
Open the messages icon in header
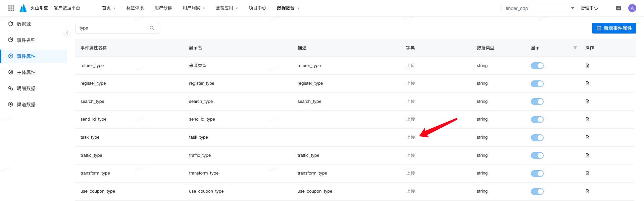618,8
